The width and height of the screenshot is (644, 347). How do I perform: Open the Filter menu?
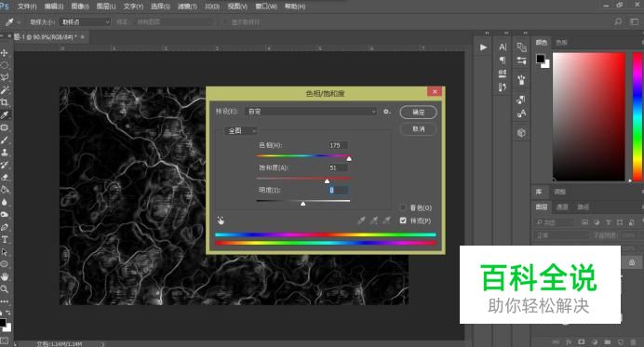click(187, 7)
